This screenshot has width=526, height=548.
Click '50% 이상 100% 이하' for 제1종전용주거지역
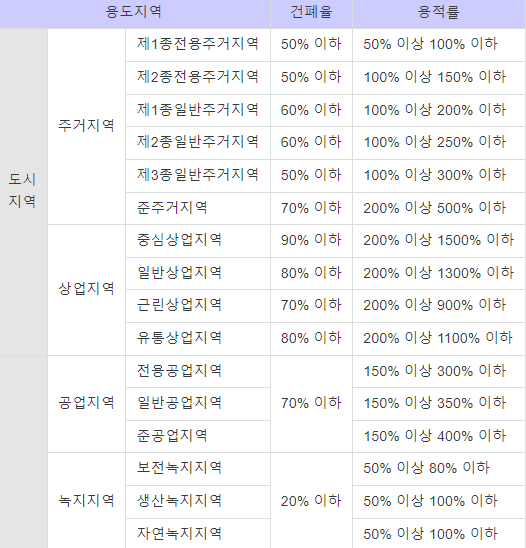pos(439,45)
